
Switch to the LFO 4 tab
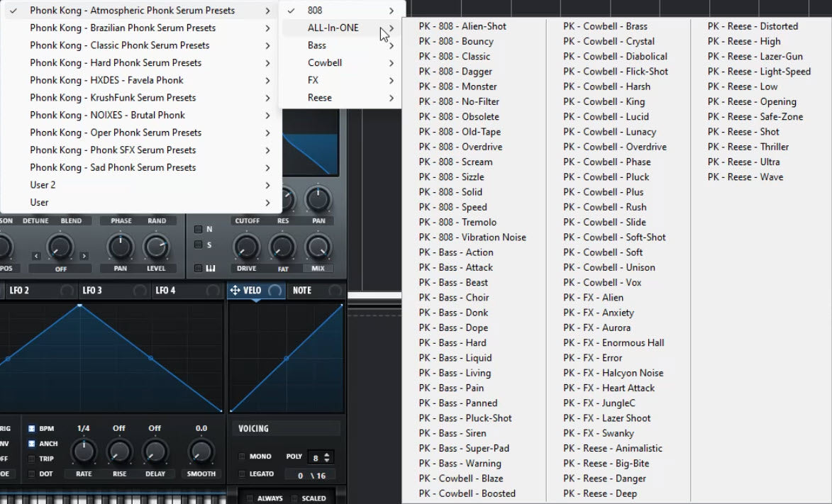[x=165, y=291]
